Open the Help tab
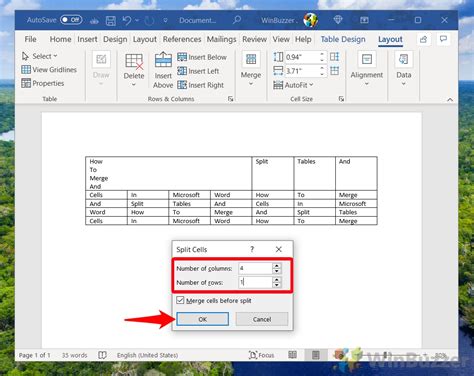The image size is (474, 376). point(303,39)
